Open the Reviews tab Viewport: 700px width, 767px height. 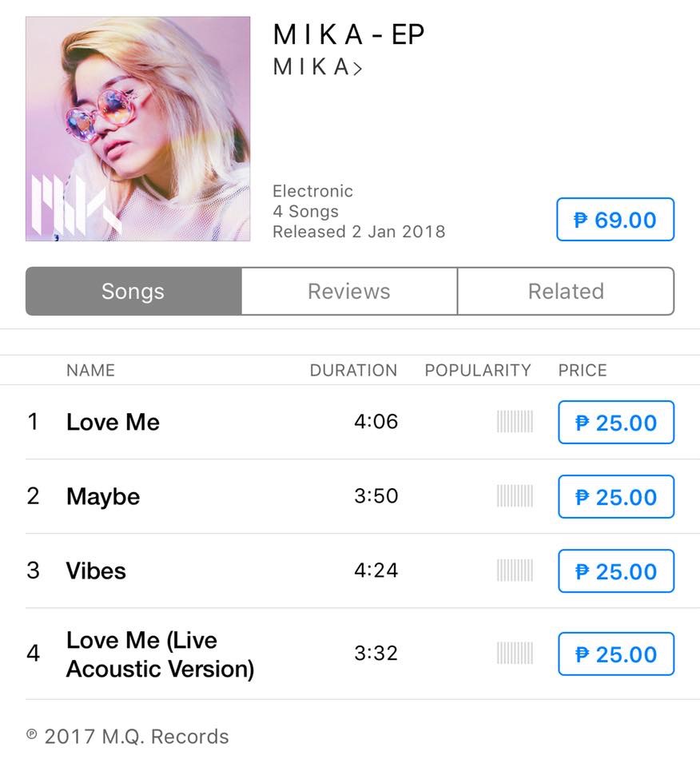pyautogui.click(x=349, y=291)
